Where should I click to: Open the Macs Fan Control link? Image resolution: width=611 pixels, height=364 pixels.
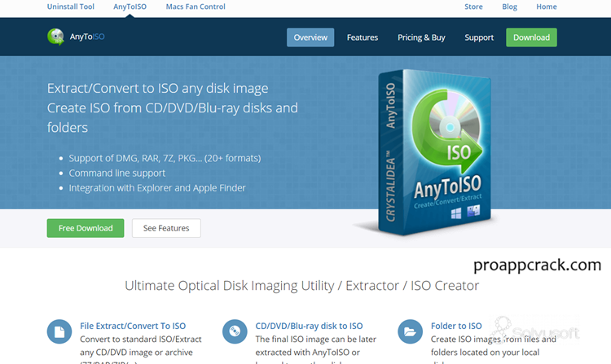coord(196,7)
